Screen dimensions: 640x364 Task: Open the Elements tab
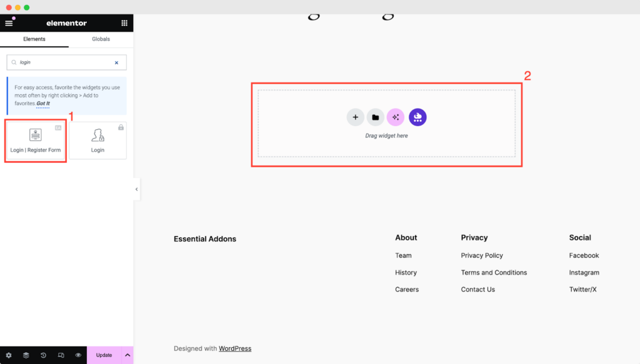(34, 39)
